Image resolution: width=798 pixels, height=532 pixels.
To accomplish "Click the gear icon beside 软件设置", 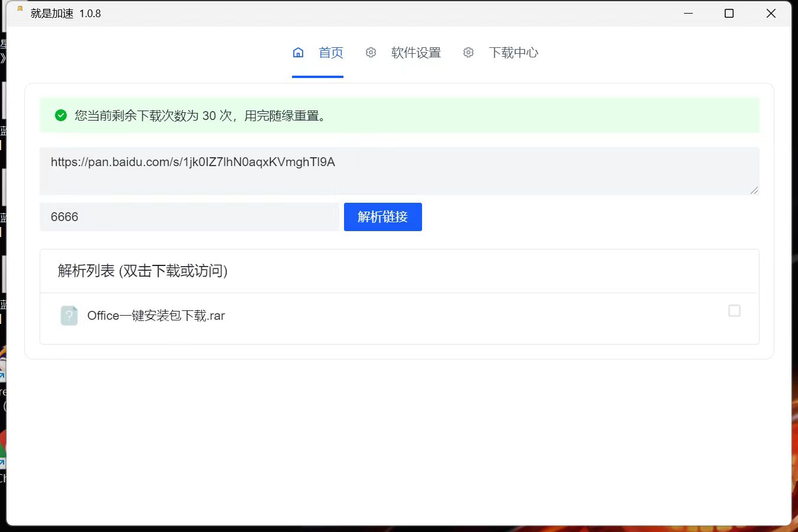I will [x=371, y=53].
